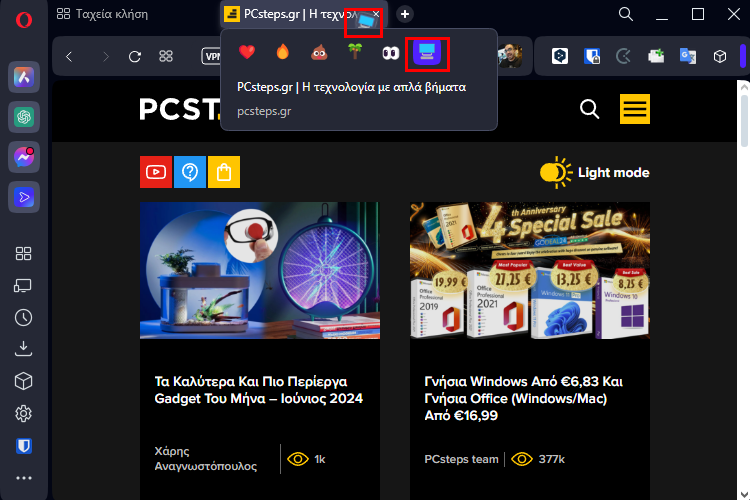750x500 pixels.
Task: Reload the current page
Action: (x=135, y=57)
